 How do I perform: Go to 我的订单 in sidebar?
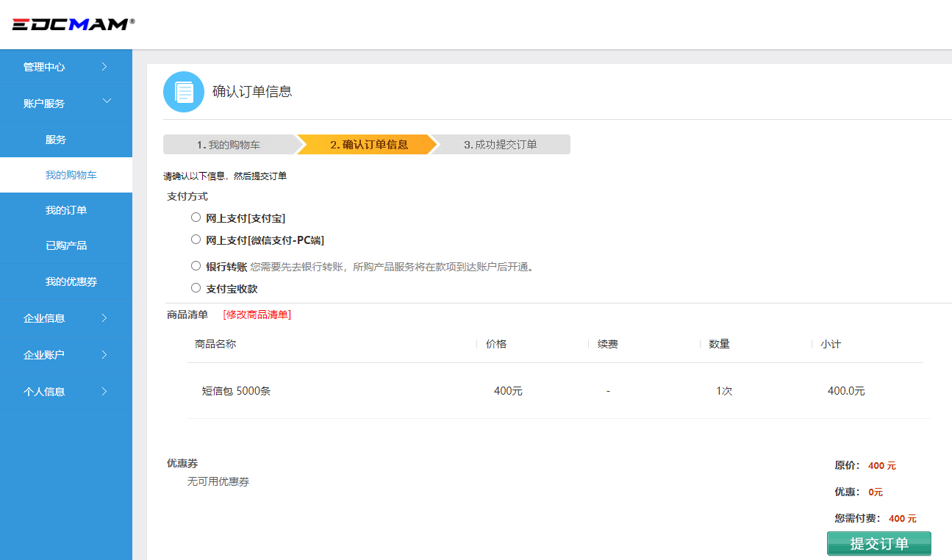pyautogui.click(x=66, y=210)
